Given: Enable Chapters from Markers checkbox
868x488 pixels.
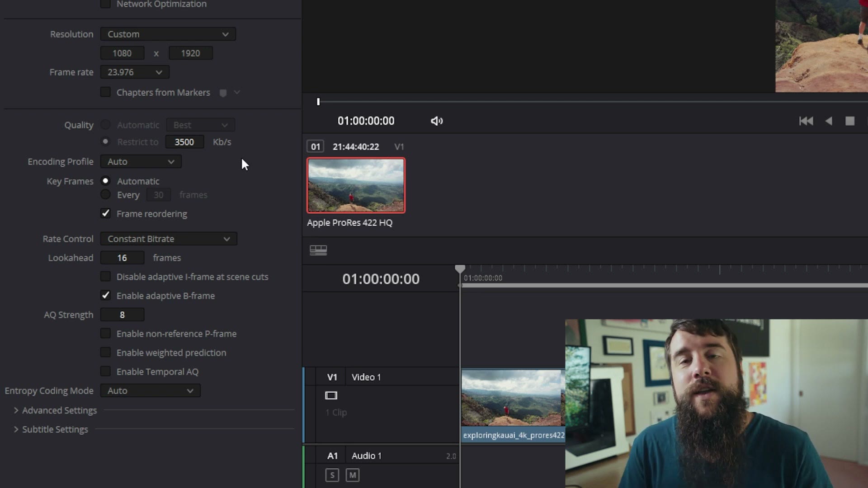Looking at the screenshot, I should pyautogui.click(x=105, y=92).
